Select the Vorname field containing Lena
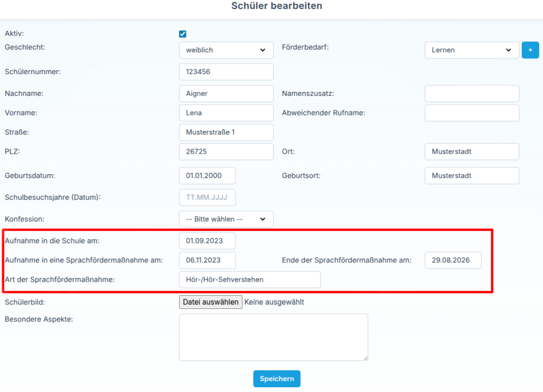This screenshot has width=543, height=392. [226, 113]
